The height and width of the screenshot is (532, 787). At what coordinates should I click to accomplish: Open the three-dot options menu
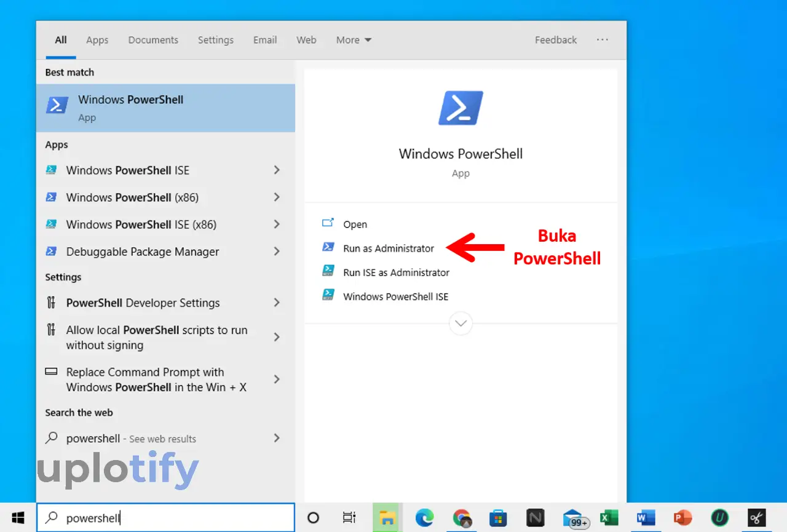(603, 39)
